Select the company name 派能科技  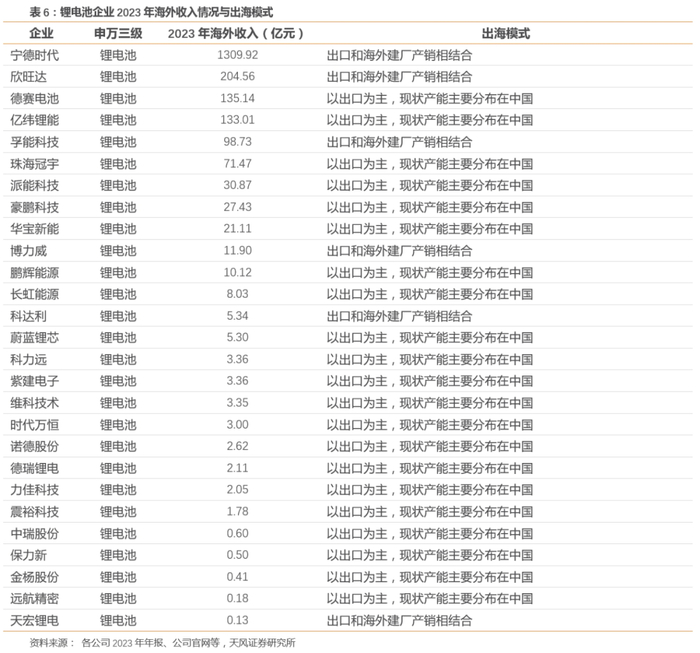point(34,185)
